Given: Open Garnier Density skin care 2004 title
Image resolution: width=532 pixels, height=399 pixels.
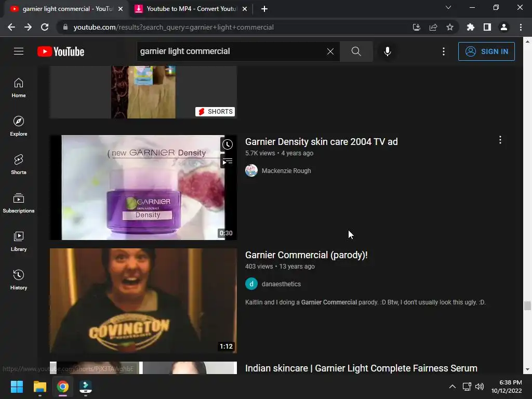Looking at the screenshot, I should 321,141.
